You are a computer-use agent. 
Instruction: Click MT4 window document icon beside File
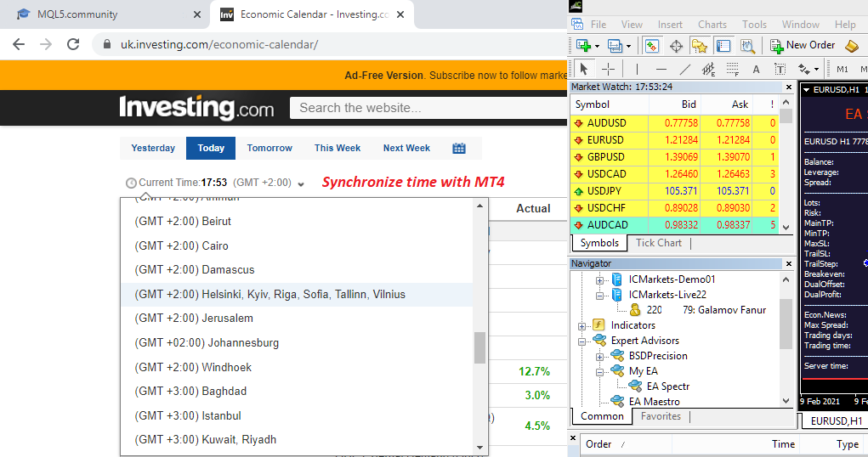[577, 25]
